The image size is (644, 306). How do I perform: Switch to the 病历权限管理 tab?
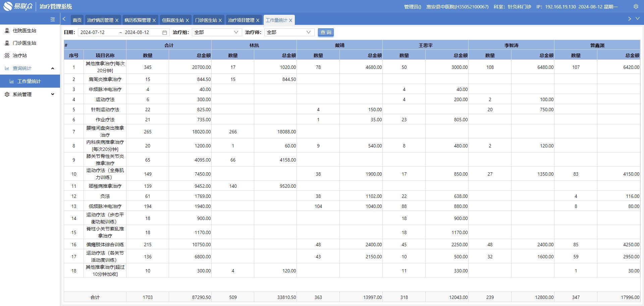pos(138,20)
